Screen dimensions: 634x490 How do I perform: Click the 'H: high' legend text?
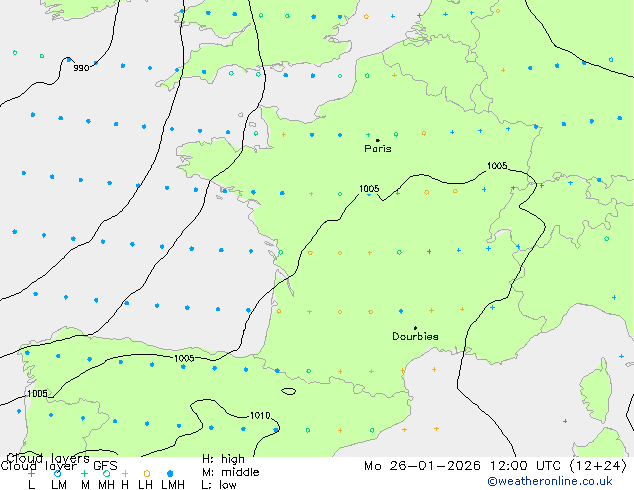coord(223,459)
